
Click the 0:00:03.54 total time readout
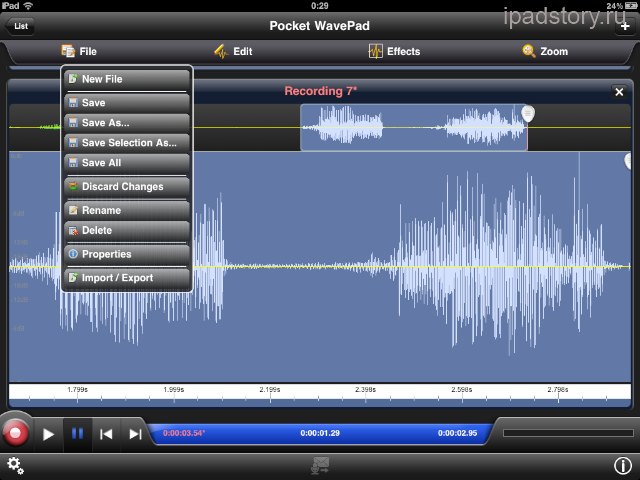[x=184, y=433]
